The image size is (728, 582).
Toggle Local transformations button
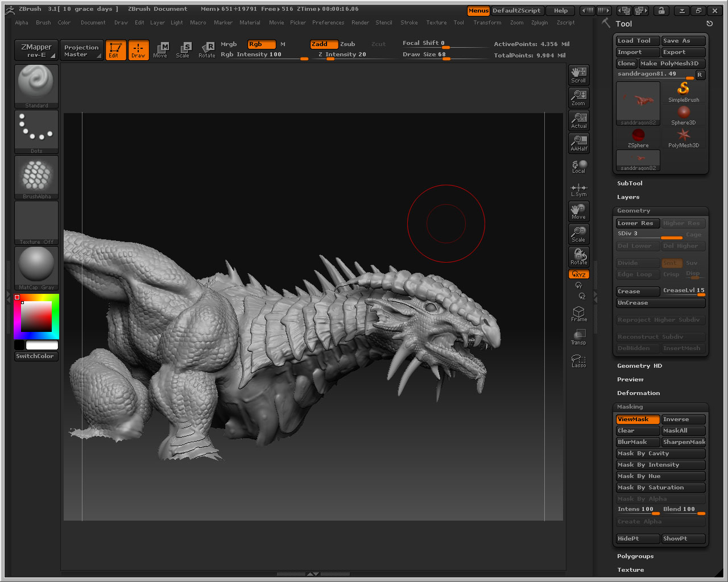click(x=578, y=166)
